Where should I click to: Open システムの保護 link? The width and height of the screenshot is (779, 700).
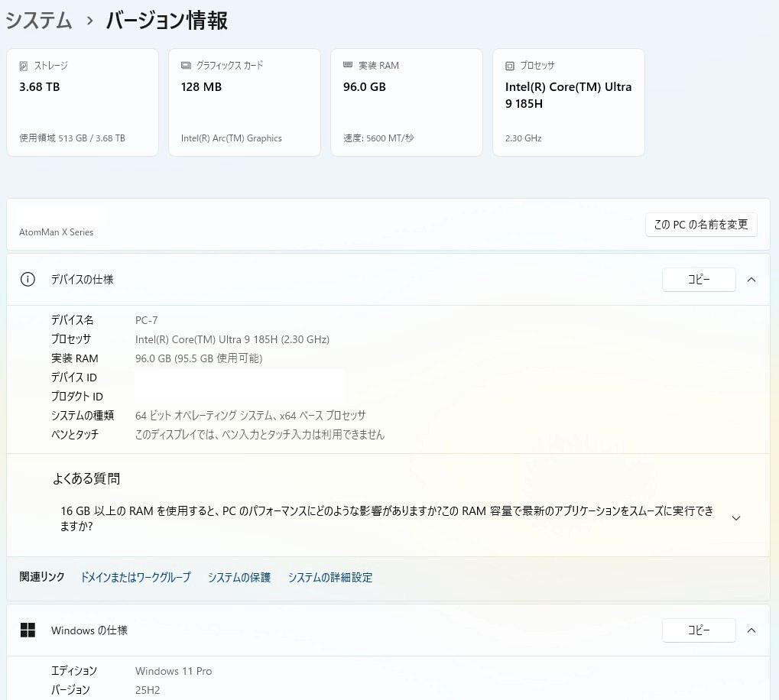[239, 578]
